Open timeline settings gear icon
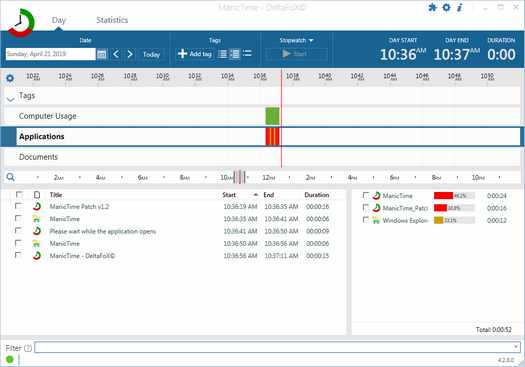Screen dimensions: 525x367 10,78
